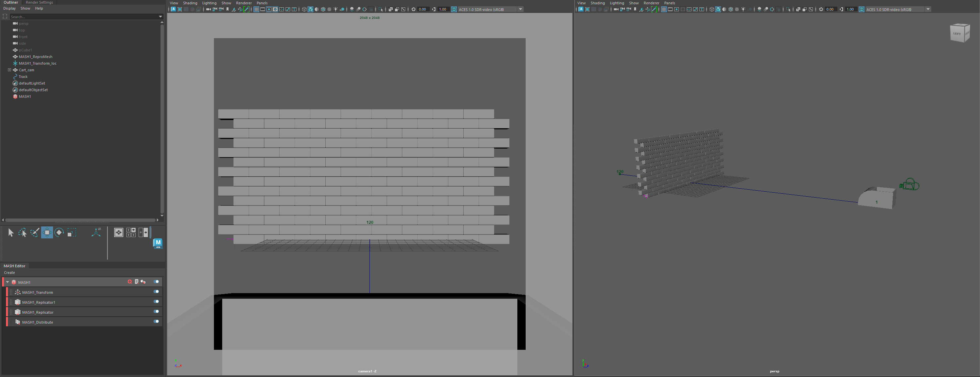
Task: Activate the Scale tool
Action: click(72, 232)
